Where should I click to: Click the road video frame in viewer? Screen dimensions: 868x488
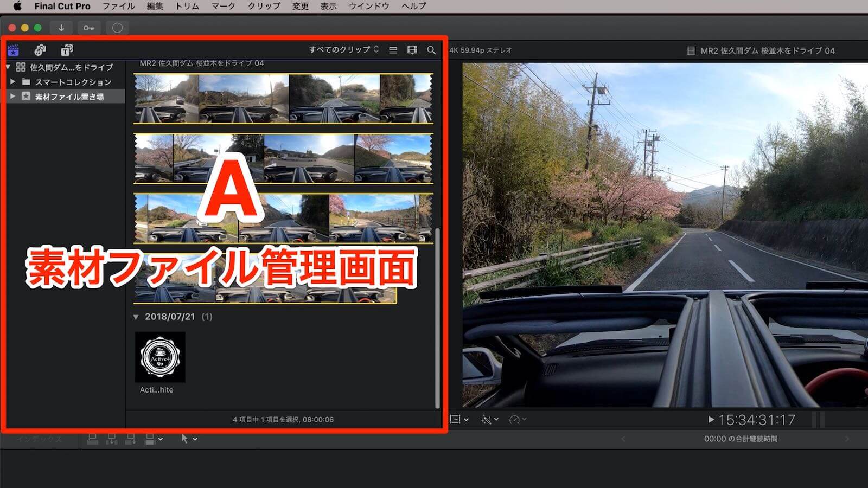pos(665,235)
